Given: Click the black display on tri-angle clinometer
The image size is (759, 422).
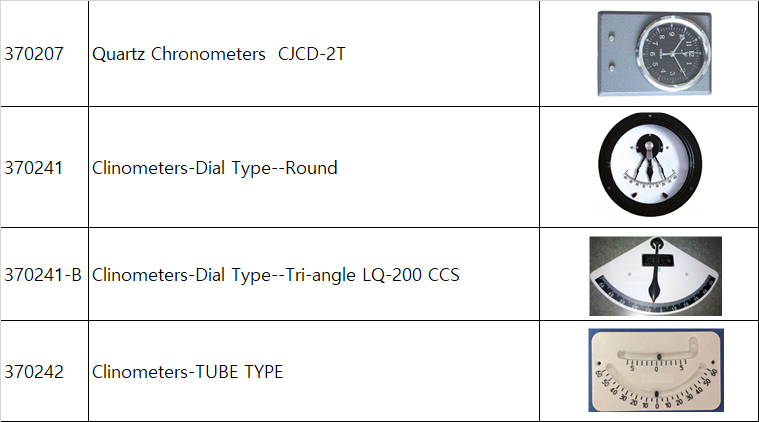Looking at the screenshot, I should coord(657,261).
